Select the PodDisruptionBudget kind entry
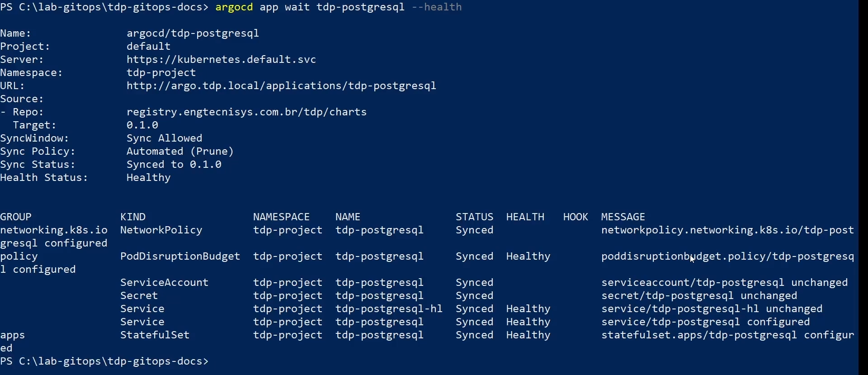Screen dimensions: 868x375 pos(180,256)
